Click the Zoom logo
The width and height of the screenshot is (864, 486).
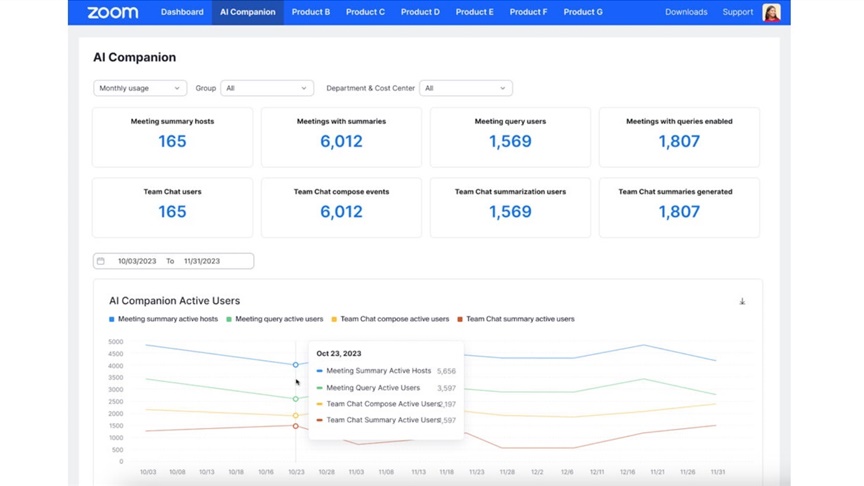(x=113, y=12)
